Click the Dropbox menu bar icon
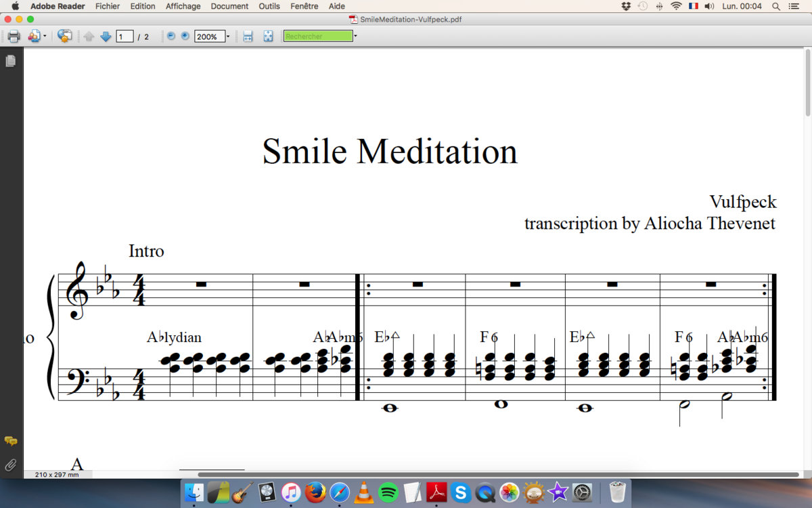Image resolution: width=812 pixels, height=508 pixels. 626,6
